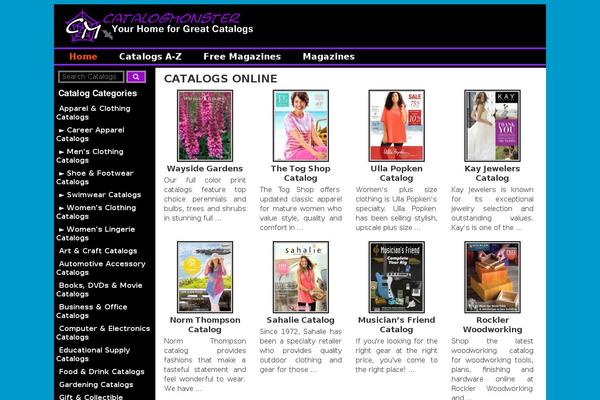Screen dimensions: 600x400
Task: Click the Musician's Friend catalog cover
Action: click(396, 277)
